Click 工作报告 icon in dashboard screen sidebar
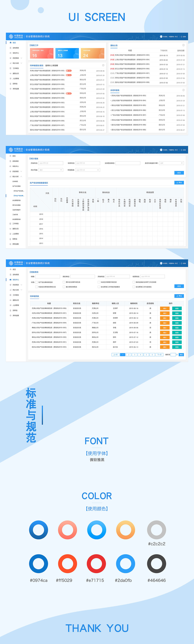 pyautogui.click(x=10, y=68)
